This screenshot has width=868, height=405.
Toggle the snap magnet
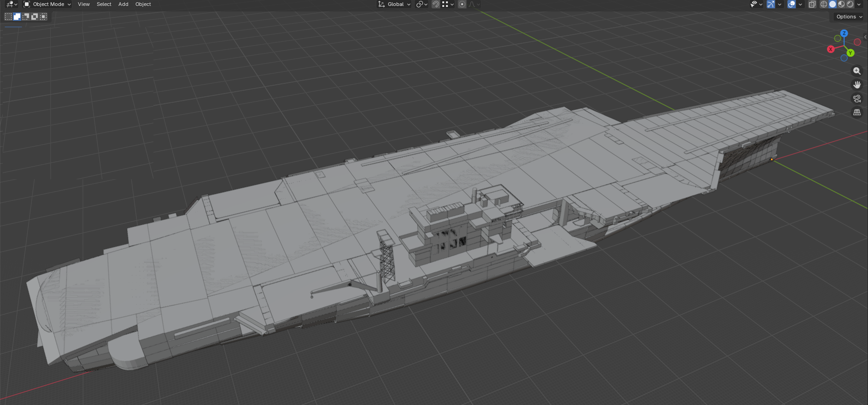(x=436, y=4)
